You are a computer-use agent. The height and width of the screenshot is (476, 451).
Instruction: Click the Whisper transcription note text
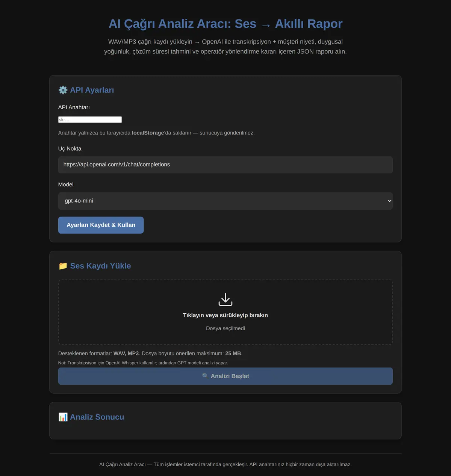[143, 363]
